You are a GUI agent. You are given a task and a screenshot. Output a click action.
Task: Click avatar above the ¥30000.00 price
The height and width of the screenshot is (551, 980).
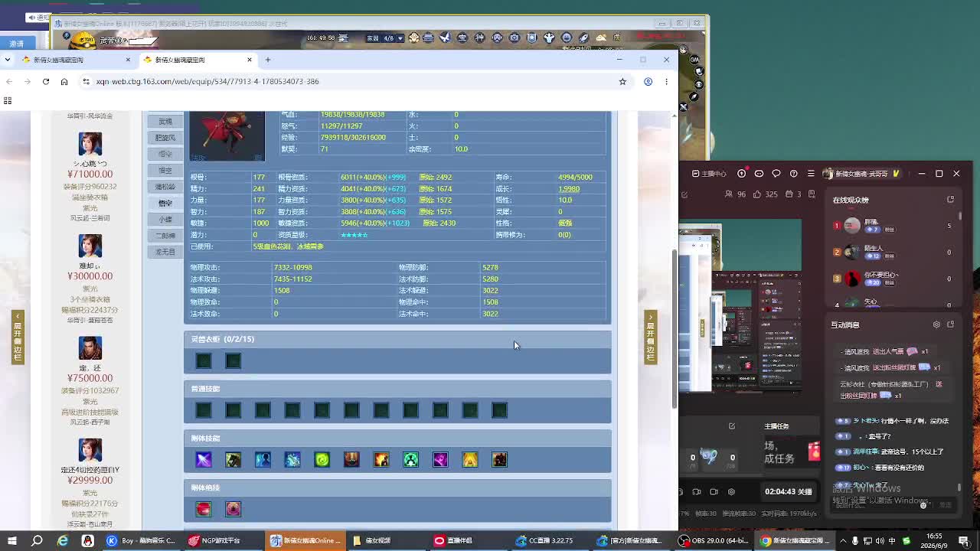click(x=90, y=246)
